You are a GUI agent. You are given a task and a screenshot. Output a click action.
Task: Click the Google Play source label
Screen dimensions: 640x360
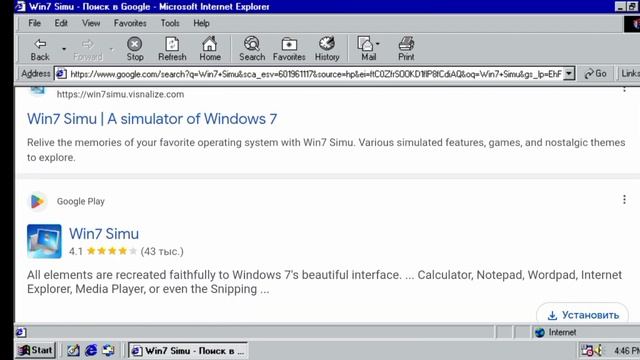tap(80, 201)
